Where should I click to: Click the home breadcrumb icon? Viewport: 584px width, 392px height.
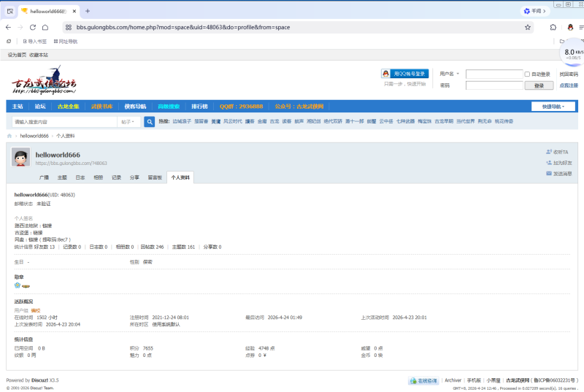9,136
